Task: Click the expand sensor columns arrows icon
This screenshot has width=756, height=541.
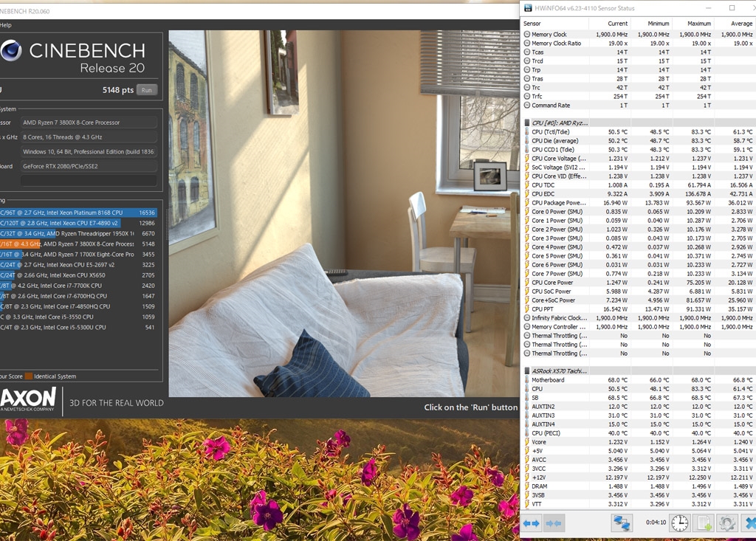Action: pos(531,523)
